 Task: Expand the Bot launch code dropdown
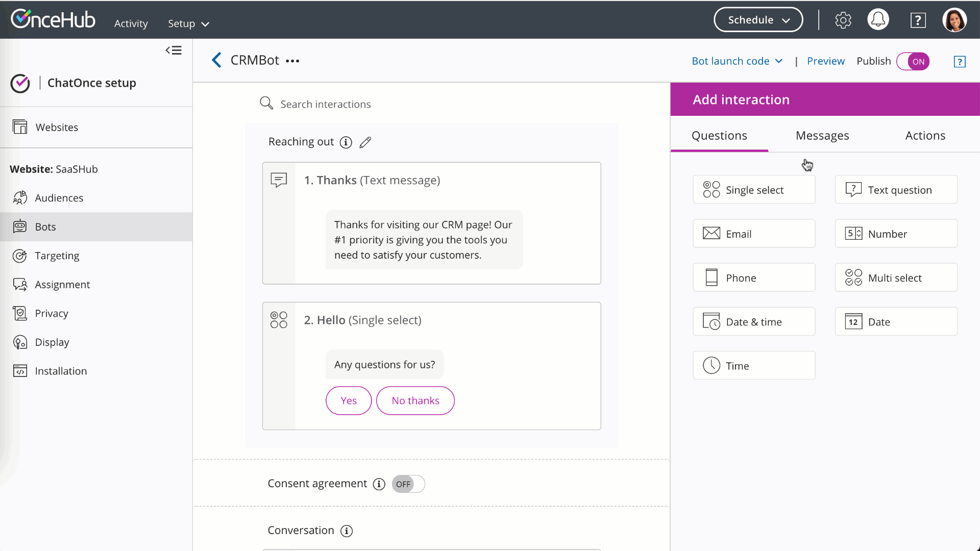737,61
